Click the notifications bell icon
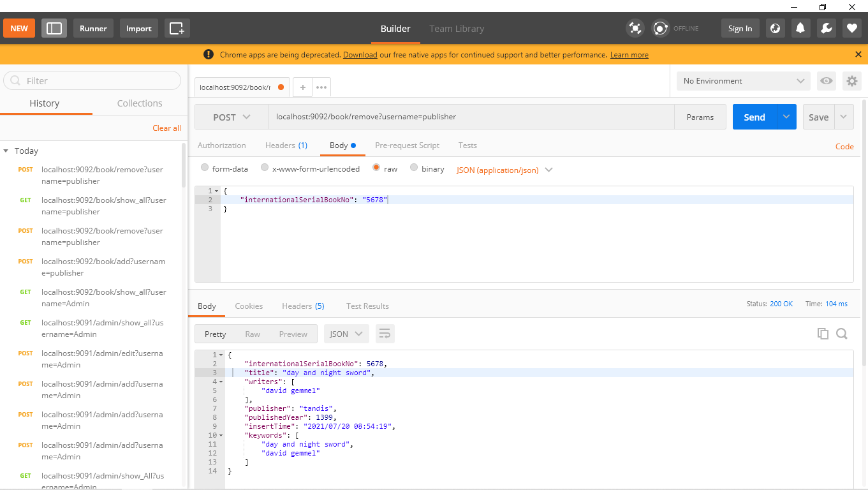The image size is (868, 490). click(x=800, y=27)
